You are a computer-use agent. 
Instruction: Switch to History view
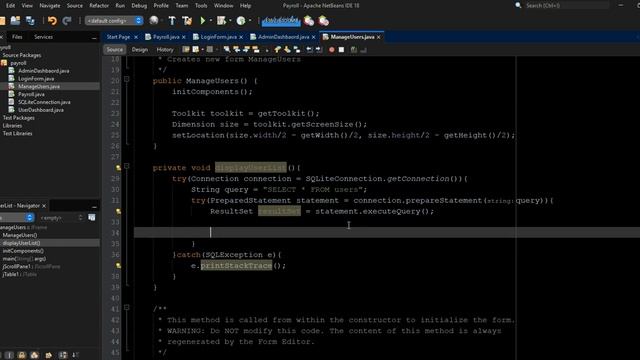point(165,50)
